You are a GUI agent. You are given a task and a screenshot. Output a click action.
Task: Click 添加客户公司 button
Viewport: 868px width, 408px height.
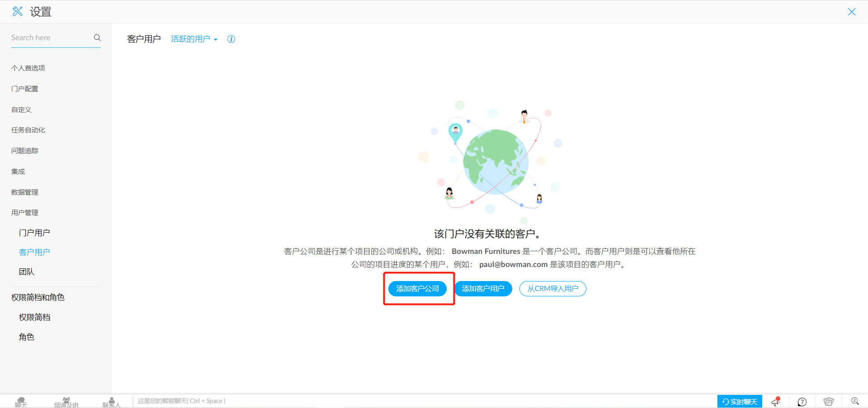tap(417, 289)
